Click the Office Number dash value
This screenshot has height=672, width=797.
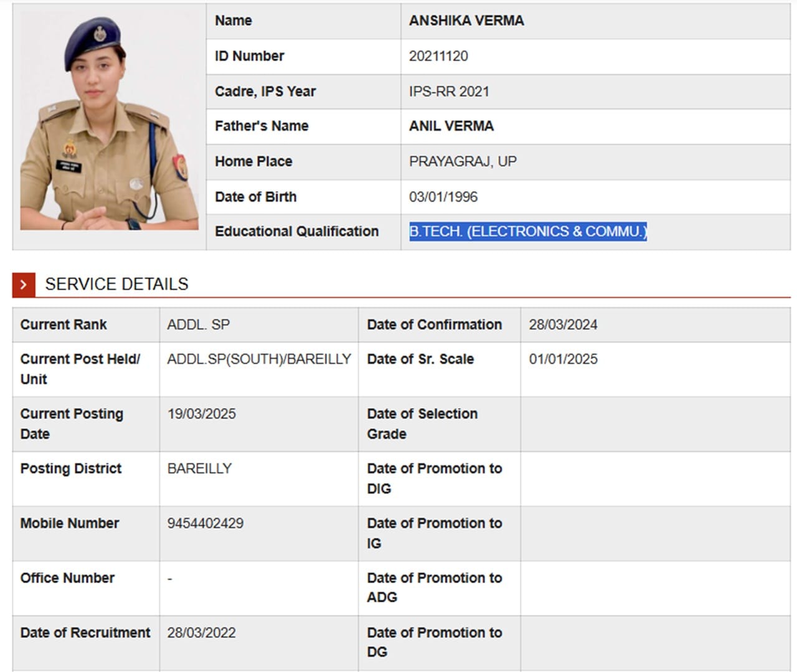click(169, 579)
